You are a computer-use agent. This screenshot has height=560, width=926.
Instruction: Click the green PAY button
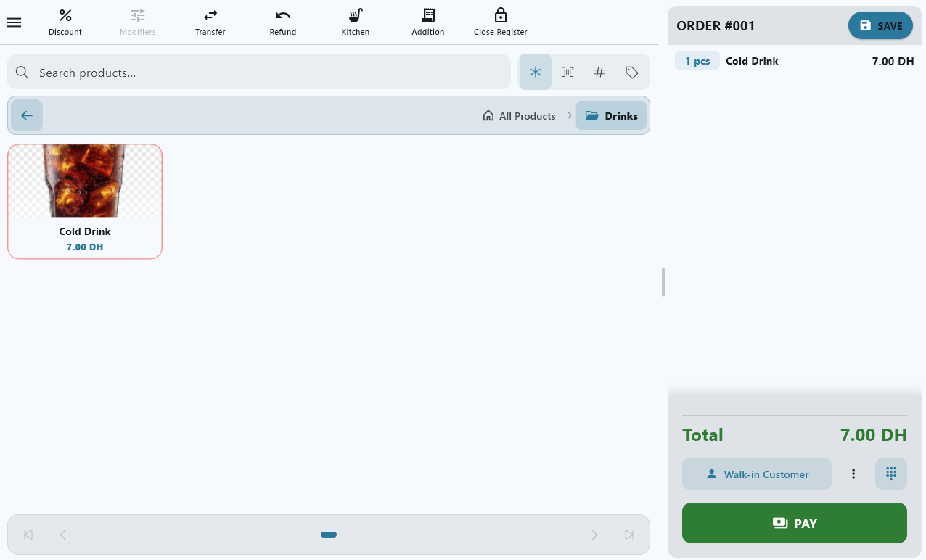pyautogui.click(x=795, y=523)
